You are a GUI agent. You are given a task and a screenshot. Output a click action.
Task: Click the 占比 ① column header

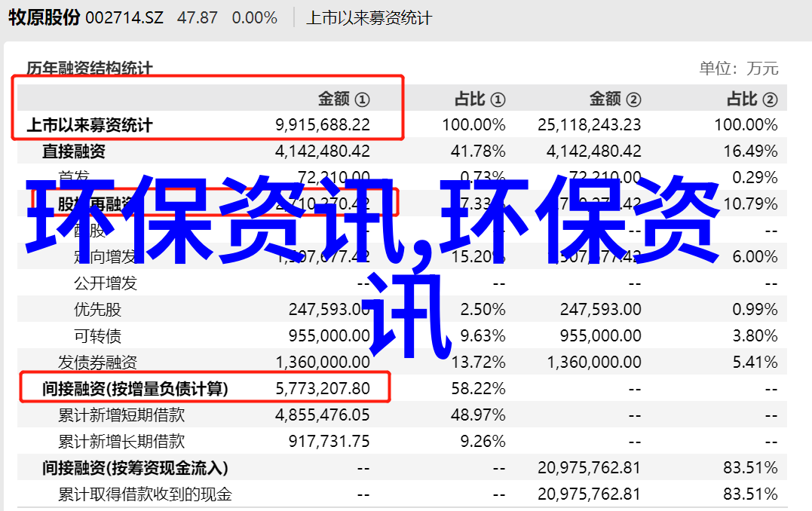pyautogui.click(x=480, y=99)
